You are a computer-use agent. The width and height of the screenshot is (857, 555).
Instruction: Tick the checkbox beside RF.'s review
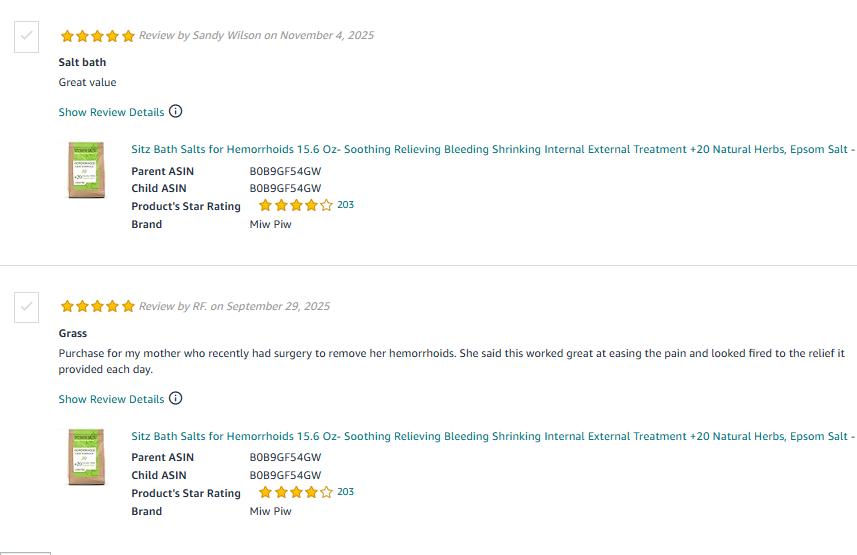27,307
